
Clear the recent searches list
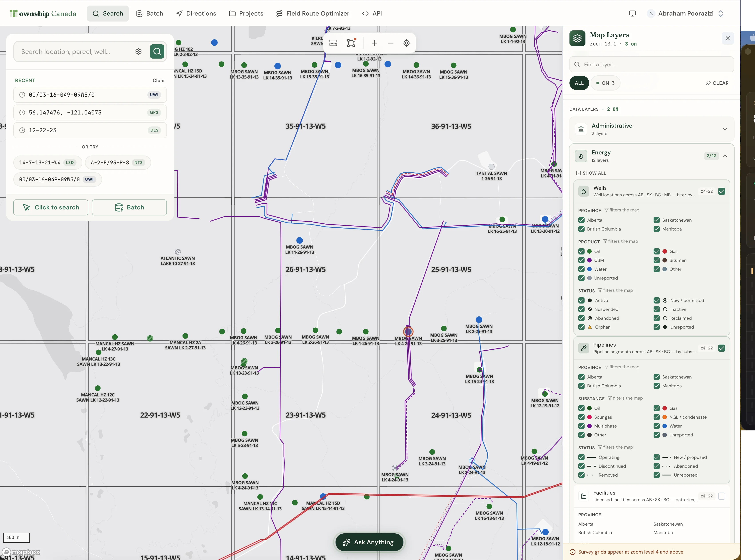click(x=159, y=80)
